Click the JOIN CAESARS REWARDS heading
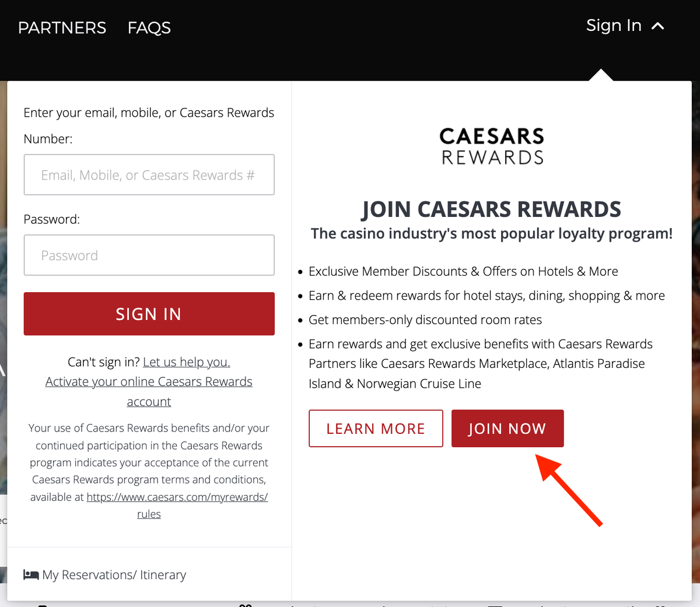The height and width of the screenshot is (607, 700). [x=491, y=209]
